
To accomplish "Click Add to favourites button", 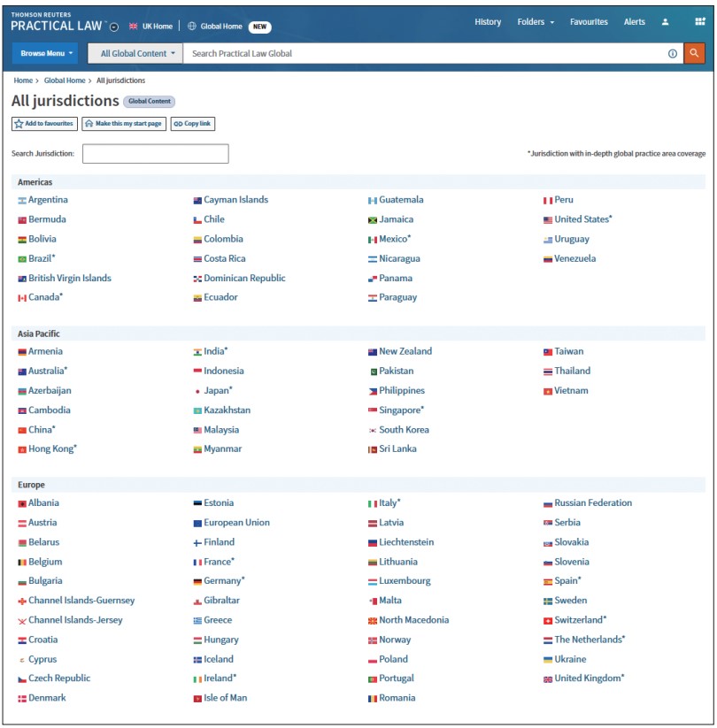I will point(44,124).
